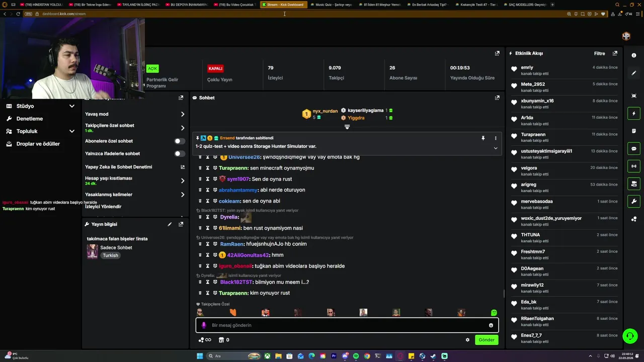Click the chat scrollbar thumb
The image size is (644, 362).
pos(504,294)
